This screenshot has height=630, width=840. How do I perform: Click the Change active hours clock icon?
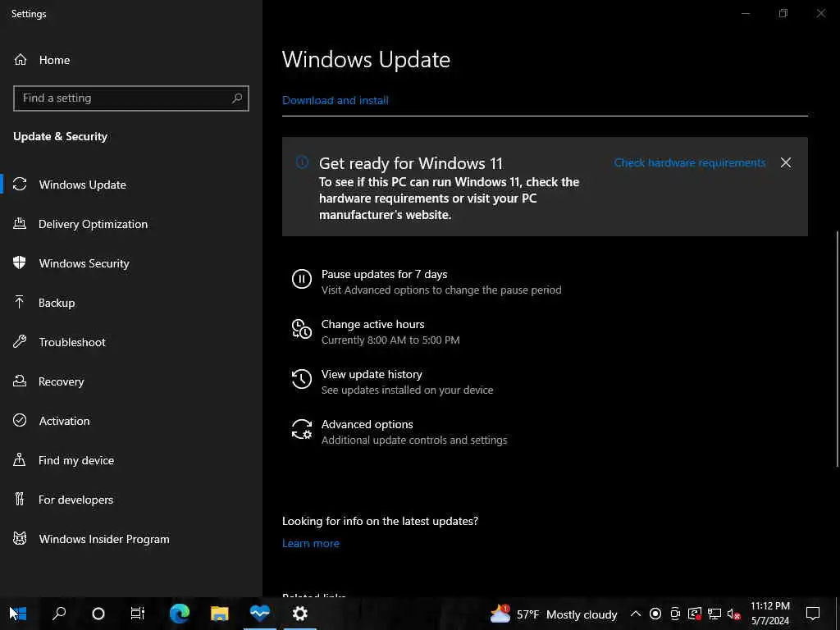(x=302, y=329)
